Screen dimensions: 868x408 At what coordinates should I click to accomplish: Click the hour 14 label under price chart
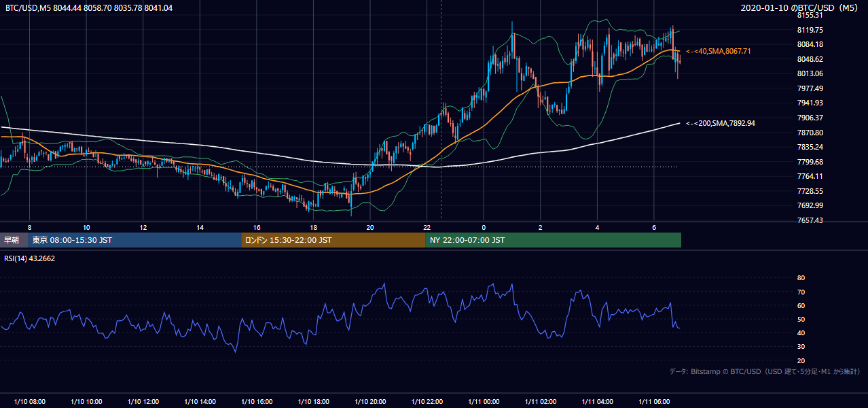(200, 227)
